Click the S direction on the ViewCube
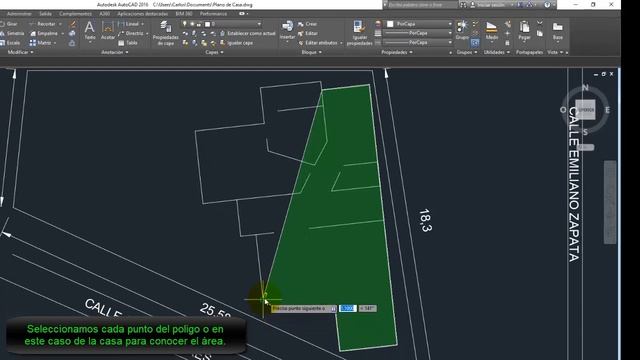This screenshot has height=360, width=640. (585, 132)
